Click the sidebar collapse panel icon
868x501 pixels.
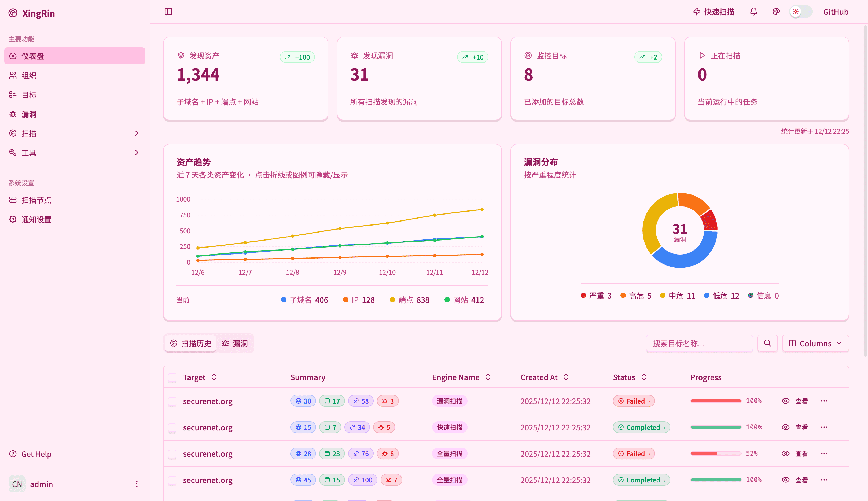coord(168,12)
